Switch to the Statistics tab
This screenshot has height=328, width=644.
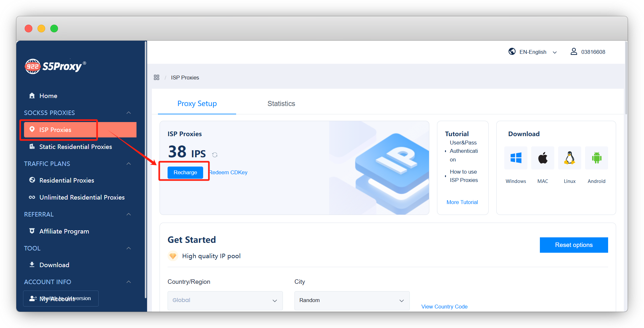click(x=281, y=103)
